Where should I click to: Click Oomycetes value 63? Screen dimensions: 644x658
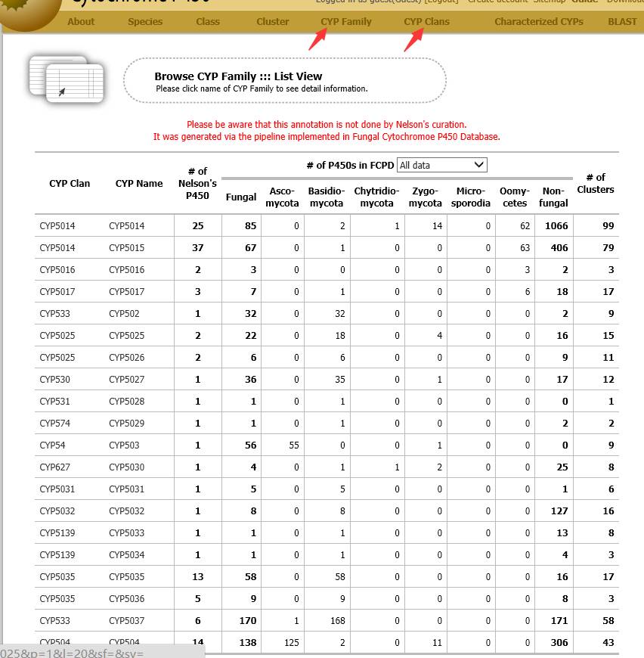tap(525, 247)
